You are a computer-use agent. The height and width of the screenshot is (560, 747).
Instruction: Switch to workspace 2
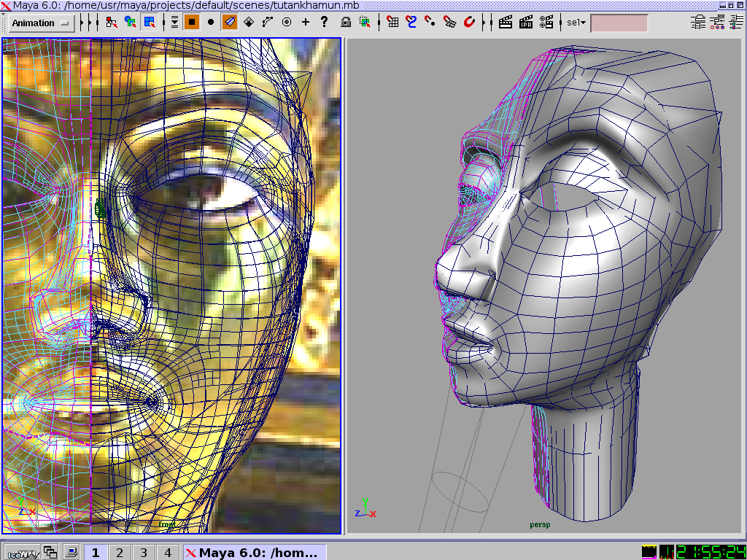pyautogui.click(x=120, y=553)
